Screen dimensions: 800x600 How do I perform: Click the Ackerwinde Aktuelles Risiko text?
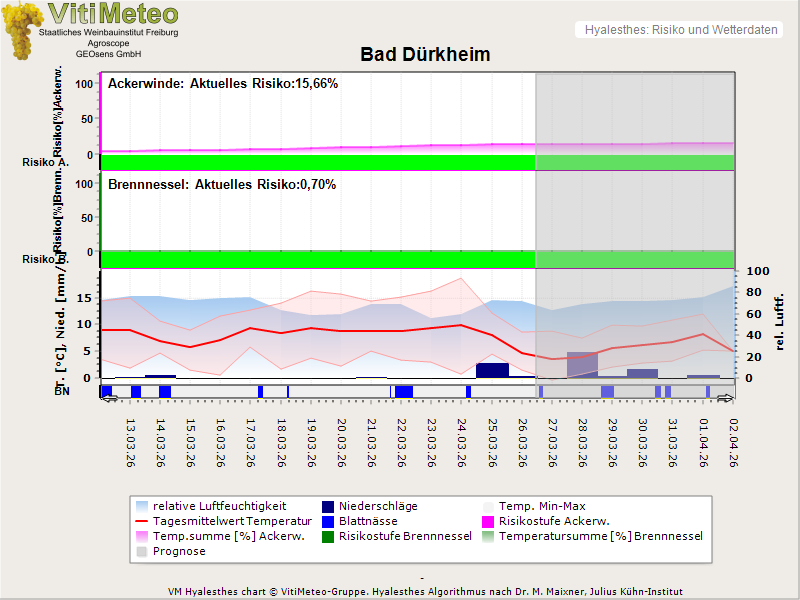point(223,84)
